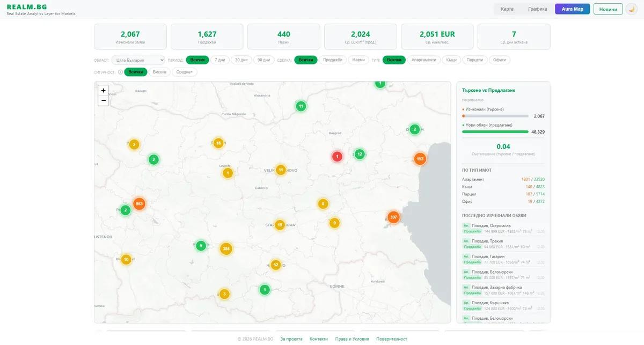Toggle dark mode moon icon

coord(632,9)
